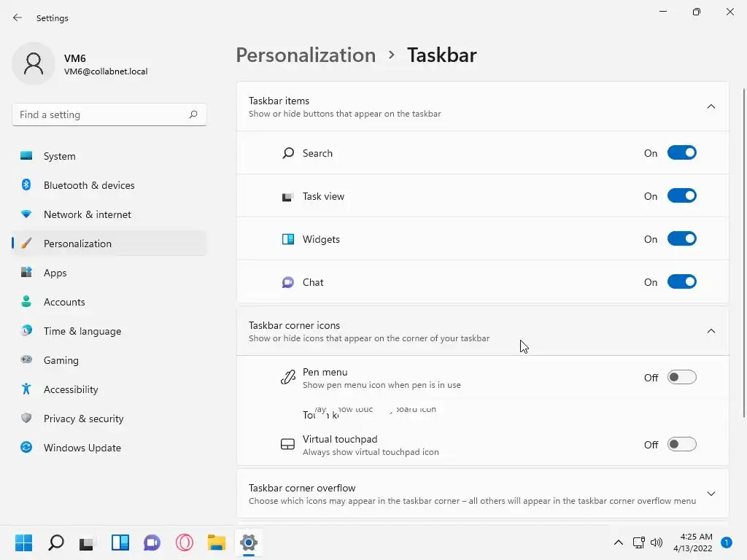The width and height of the screenshot is (747, 560).
Task: Open the Windows Start menu
Action: tap(24, 542)
